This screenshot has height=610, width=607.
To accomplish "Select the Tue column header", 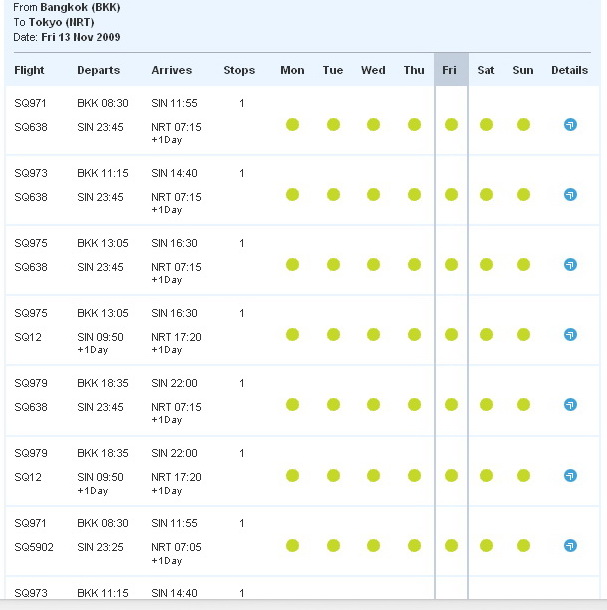I will click(x=333, y=70).
